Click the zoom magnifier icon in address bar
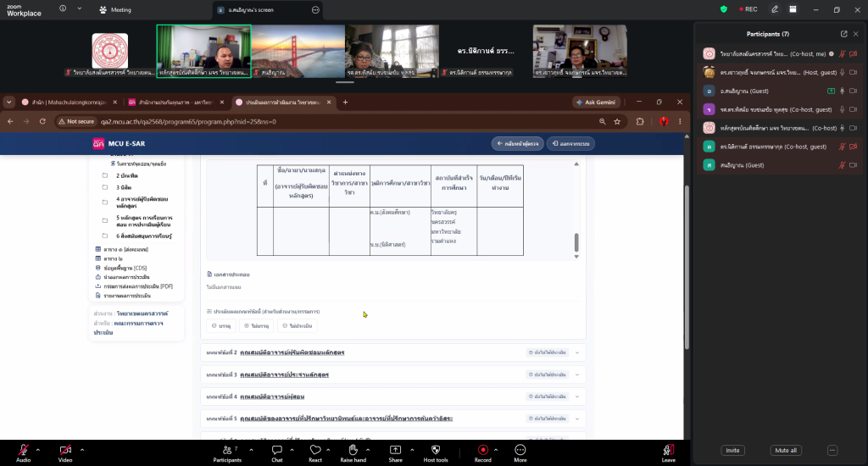The width and height of the screenshot is (868, 466). point(603,122)
